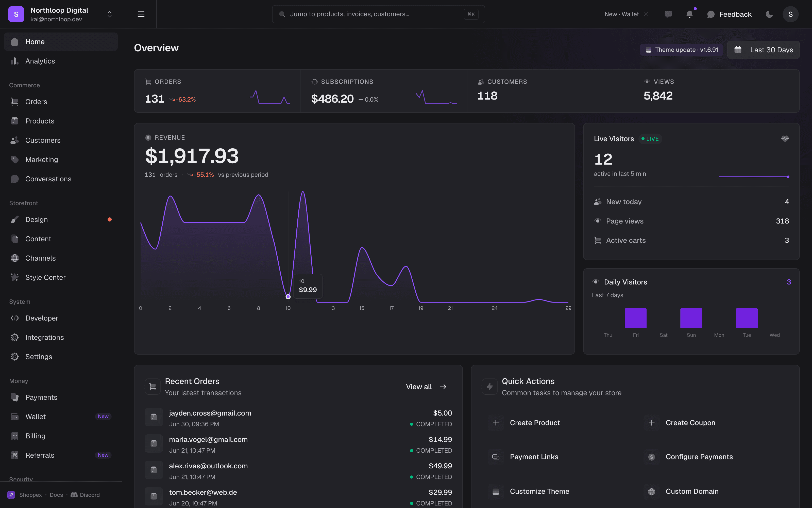Click the Views 5,842 stat card
Viewport: 812px width, 508px height.
coord(716,91)
